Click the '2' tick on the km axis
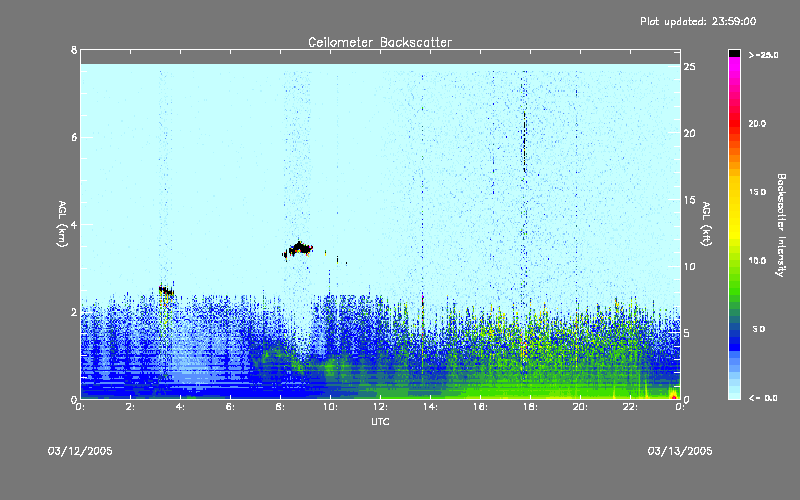Screen dimensions: 800x500 click(x=74, y=312)
